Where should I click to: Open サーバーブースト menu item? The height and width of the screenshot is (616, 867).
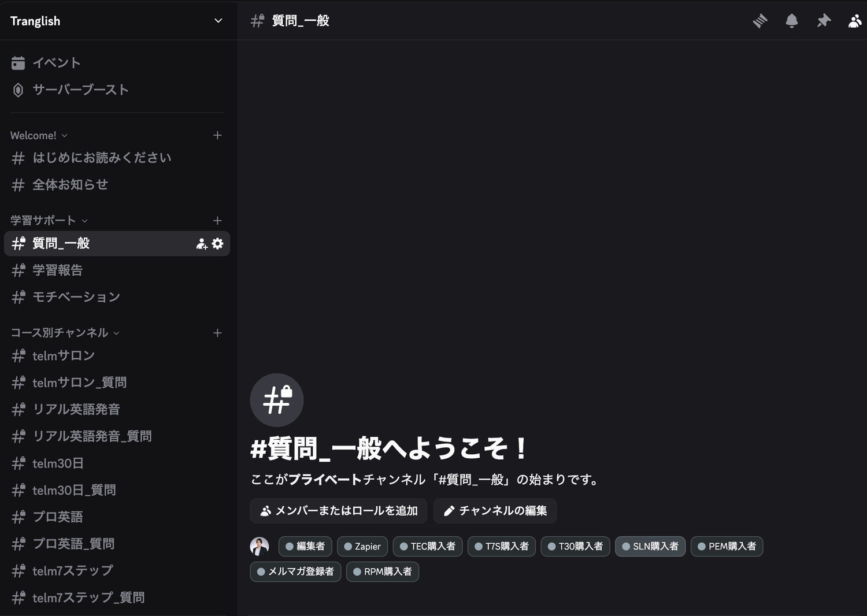point(117,90)
